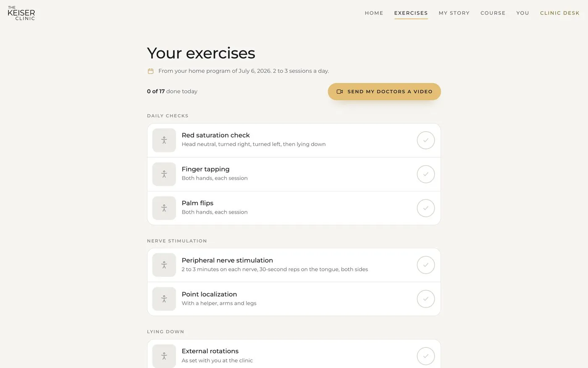Tick the Peripheral nerve stimulation checkmark circle
588x368 pixels.
tap(425, 265)
